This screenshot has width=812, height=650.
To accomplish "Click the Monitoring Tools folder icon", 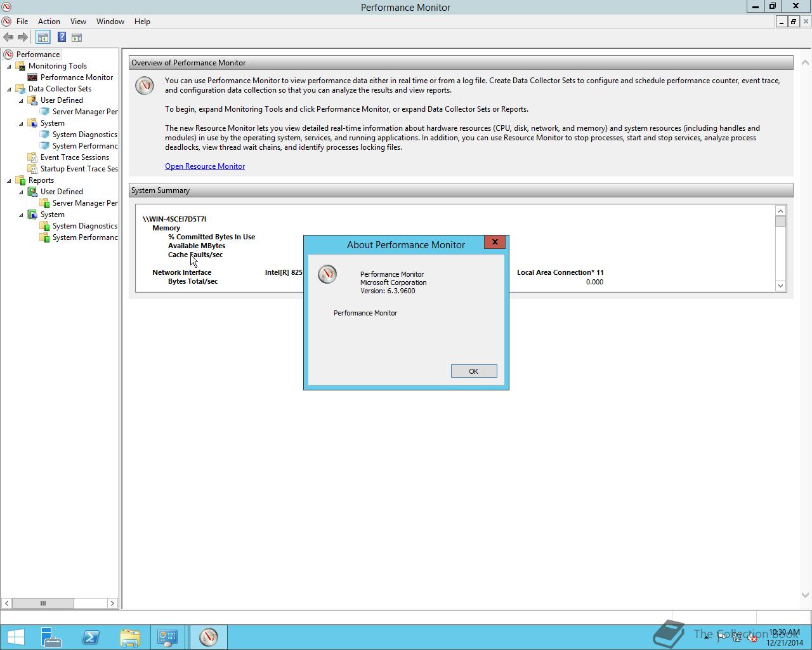I will [x=20, y=66].
